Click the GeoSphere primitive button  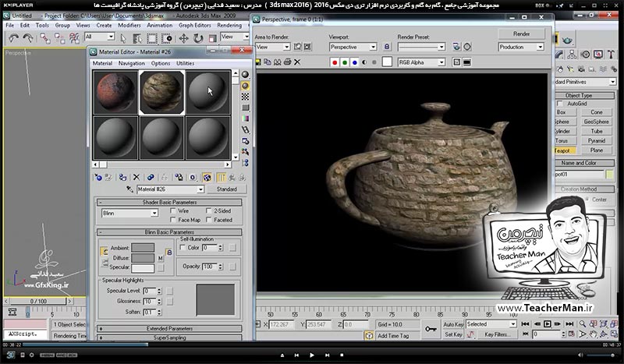(596, 122)
